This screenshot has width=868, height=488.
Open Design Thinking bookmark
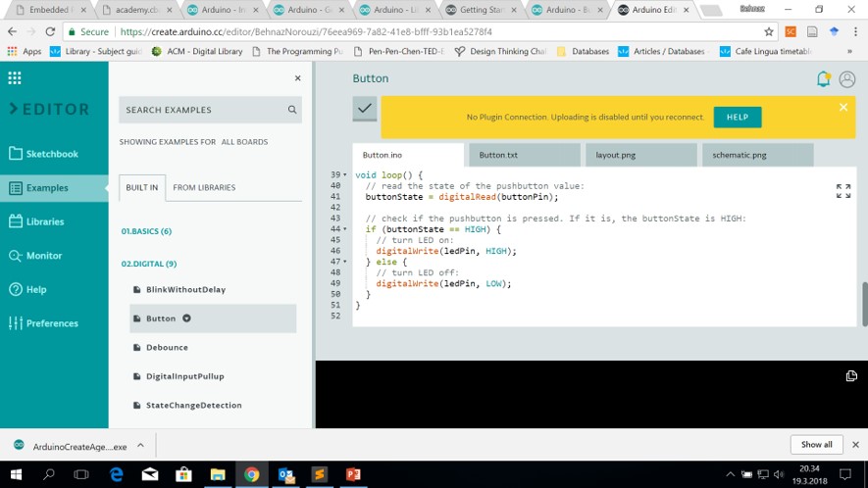point(500,52)
